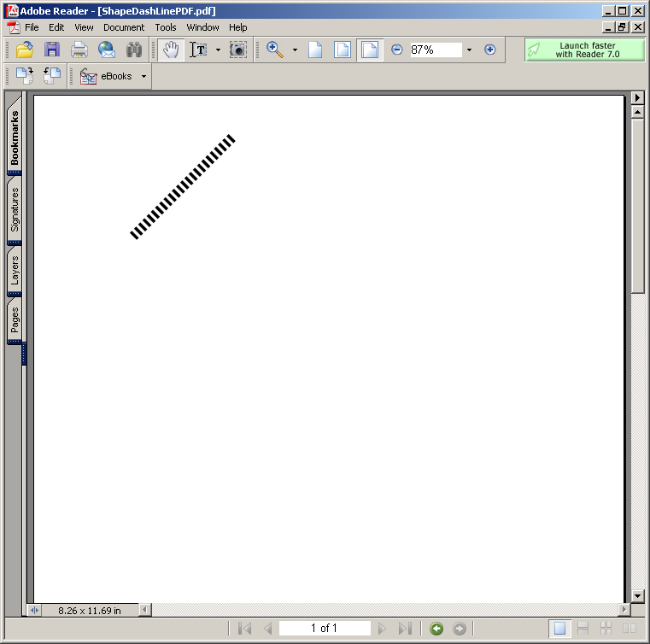Expand the side pane arrow at top right
650x644 pixels.
[637, 98]
